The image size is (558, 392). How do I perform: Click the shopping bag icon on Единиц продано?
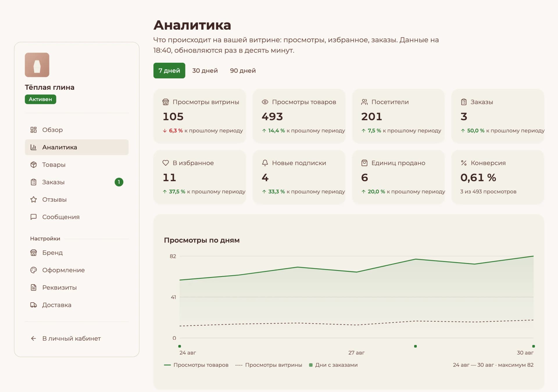pos(364,163)
